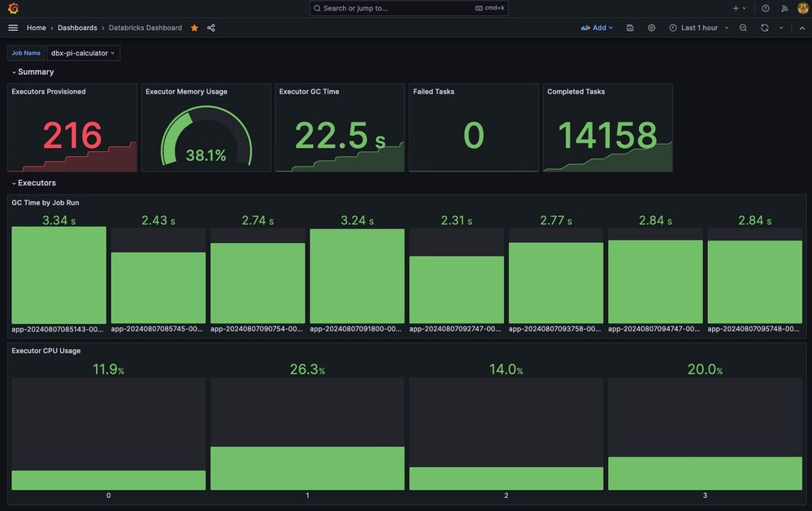The width and height of the screenshot is (812, 511).
Task: Toggle the top search bar chevron
Action: click(801, 28)
